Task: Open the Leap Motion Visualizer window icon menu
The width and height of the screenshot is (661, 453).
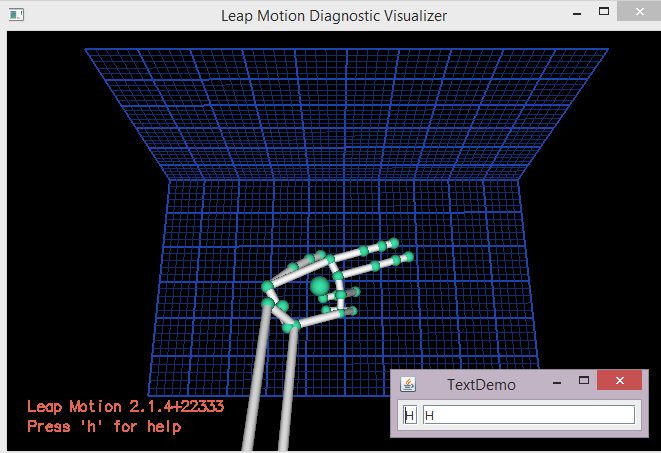Action: (x=16, y=15)
